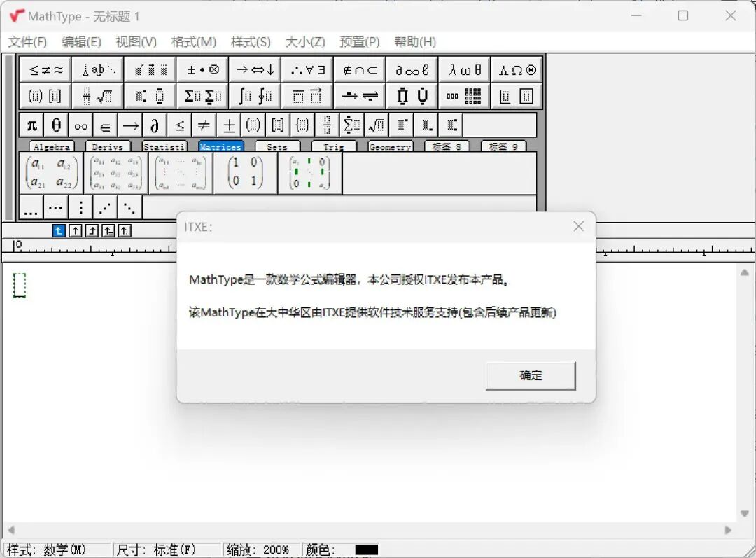Open labeled arrow templates palette
This screenshot has height=558, width=756.
point(360,96)
